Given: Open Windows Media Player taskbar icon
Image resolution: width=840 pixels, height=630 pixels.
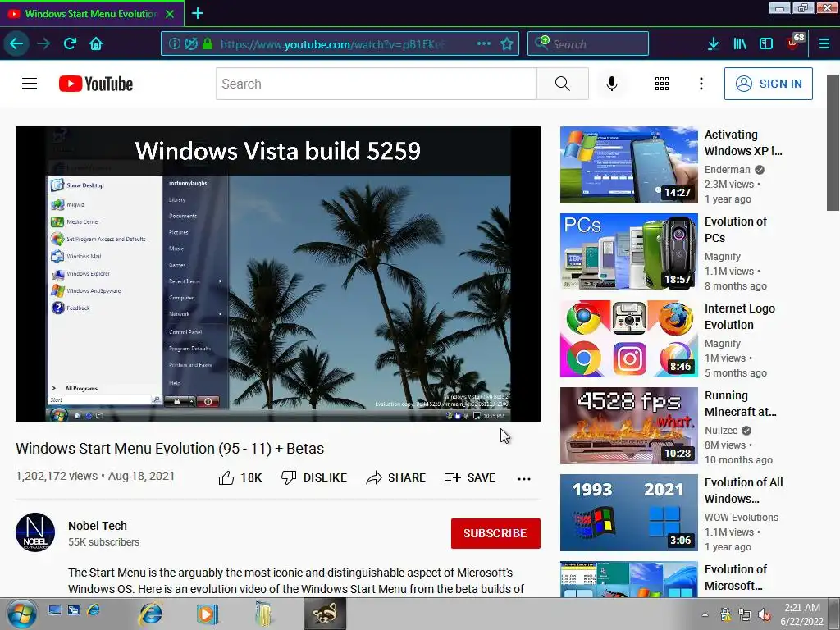Looking at the screenshot, I should tap(207, 614).
